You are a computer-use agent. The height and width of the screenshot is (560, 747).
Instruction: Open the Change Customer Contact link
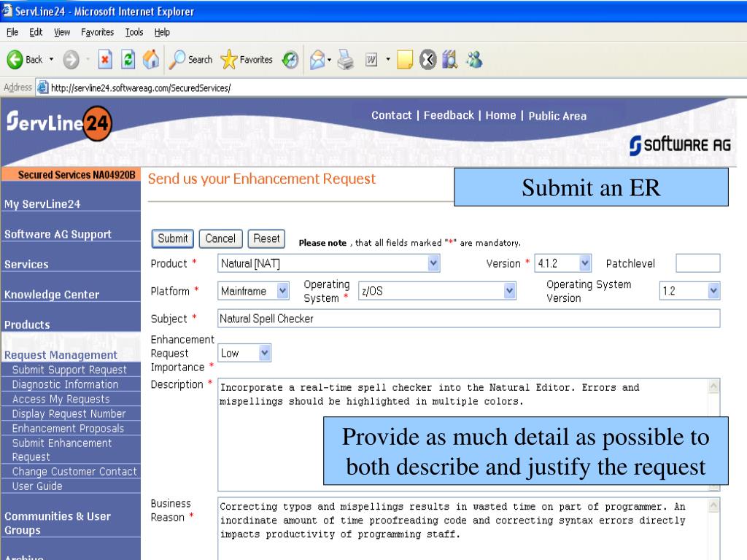(74, 472)
